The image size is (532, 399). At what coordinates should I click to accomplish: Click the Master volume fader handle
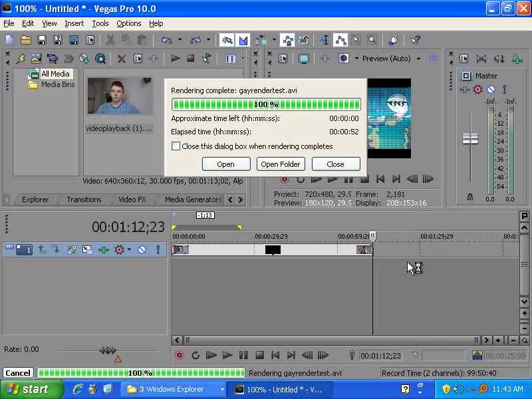point(470,138)
